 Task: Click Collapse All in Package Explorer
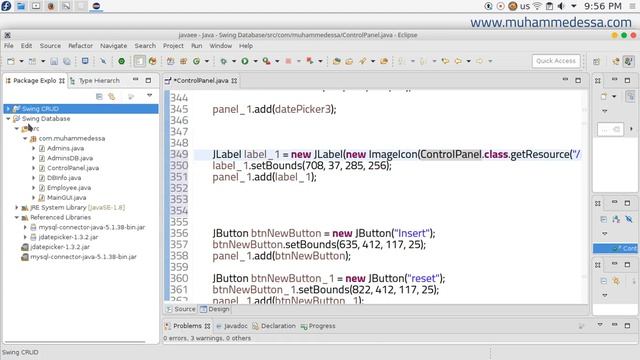(x=99, y=96)
